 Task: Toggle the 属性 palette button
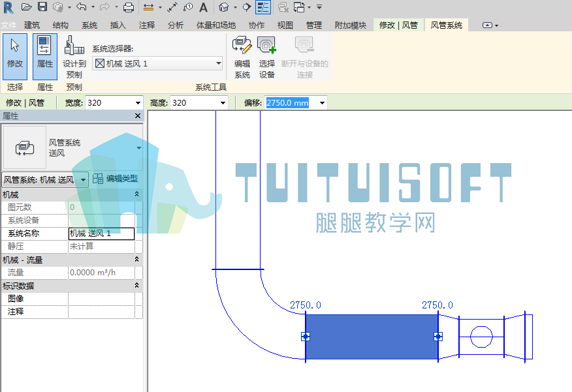coord(45,57)
